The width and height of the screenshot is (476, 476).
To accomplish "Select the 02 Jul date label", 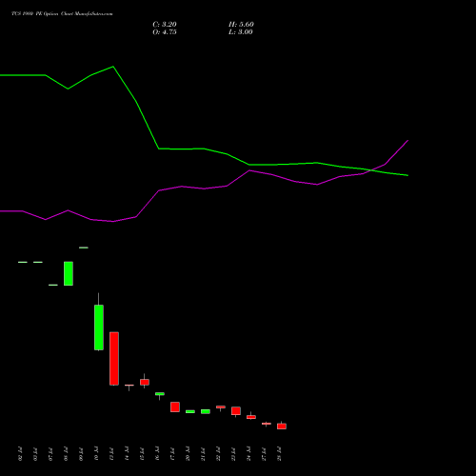I will pyautogui.click(x=20, y=454).
